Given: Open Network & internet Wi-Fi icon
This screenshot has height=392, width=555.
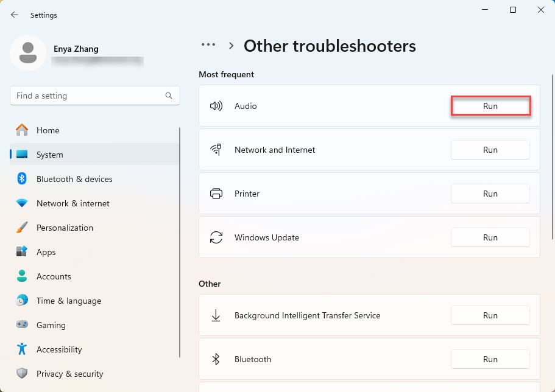Looking at the screenshot, I should (22, 203).
